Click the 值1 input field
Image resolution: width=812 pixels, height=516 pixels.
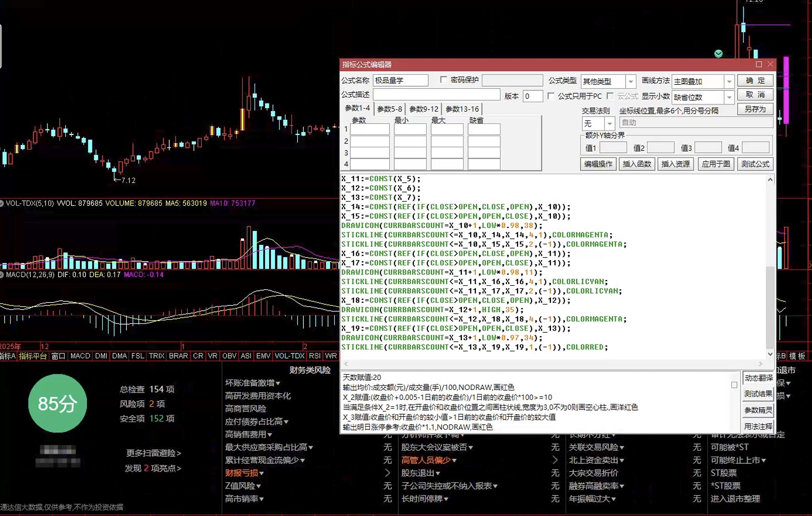point(613,148)
